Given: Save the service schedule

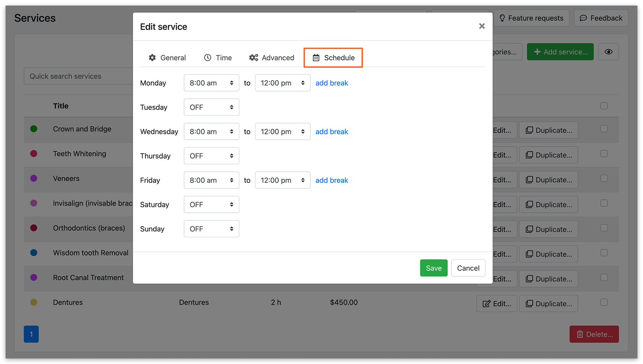Looking at the screenshot, I should [434, 268].
